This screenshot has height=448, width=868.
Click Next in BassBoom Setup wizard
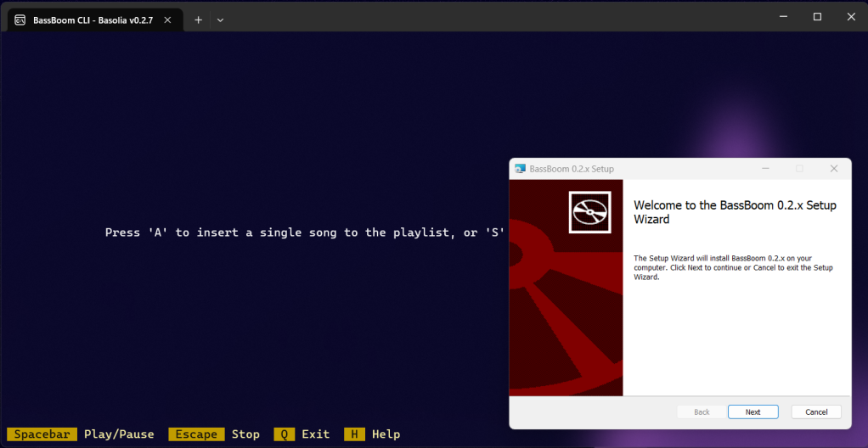pos(752,412)
